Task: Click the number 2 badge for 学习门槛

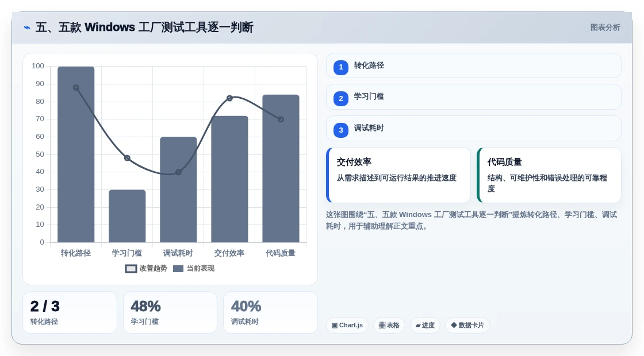Action: tap(341, 98)
